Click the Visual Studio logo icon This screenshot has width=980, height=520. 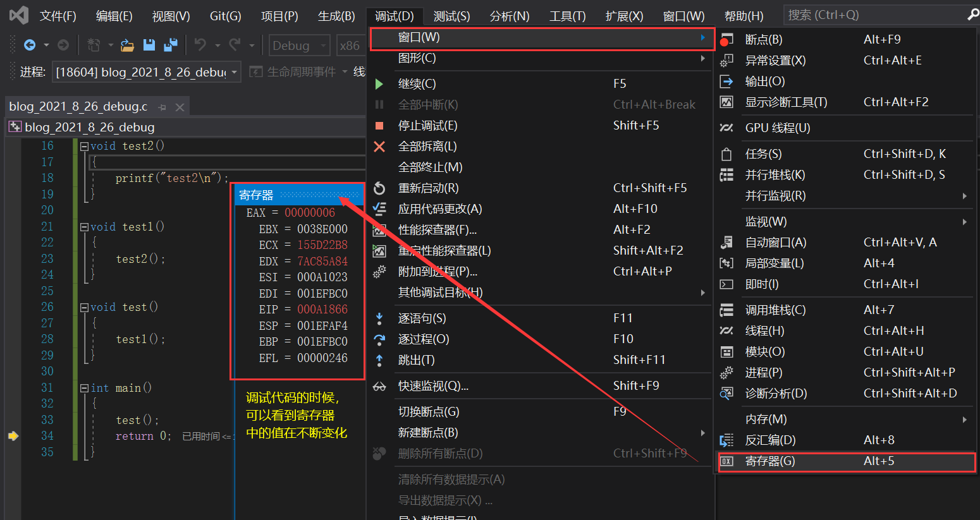coord(18,15)
